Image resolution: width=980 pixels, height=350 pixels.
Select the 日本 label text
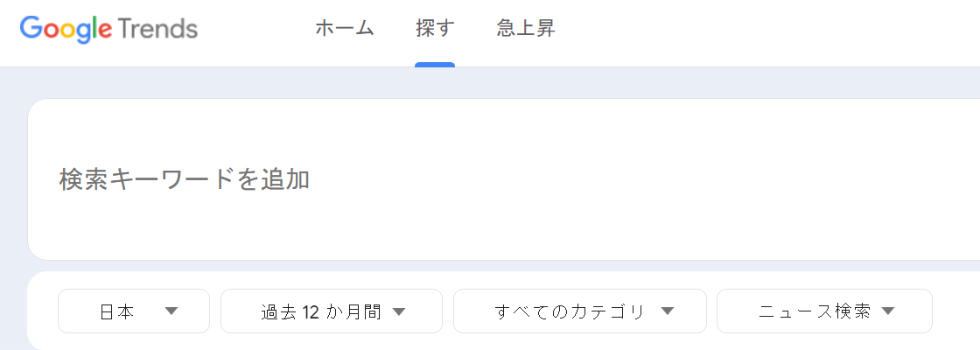pos(117,311)
